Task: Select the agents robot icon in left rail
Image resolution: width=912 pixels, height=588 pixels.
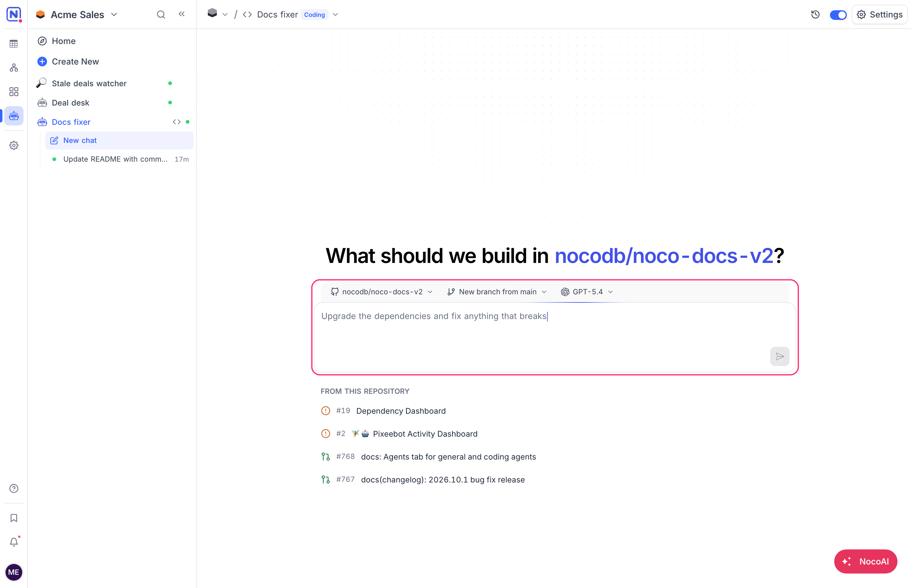Action: click(14, 116)
